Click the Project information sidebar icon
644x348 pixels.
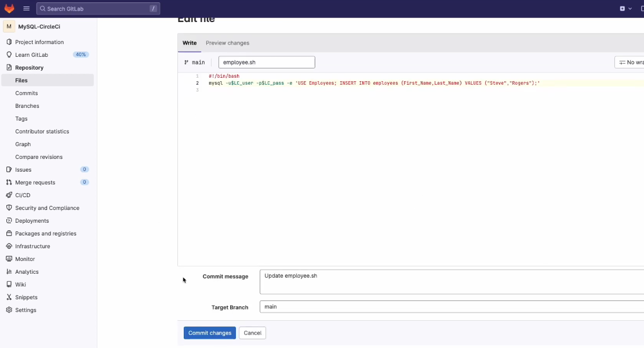[x=9, y=42]
